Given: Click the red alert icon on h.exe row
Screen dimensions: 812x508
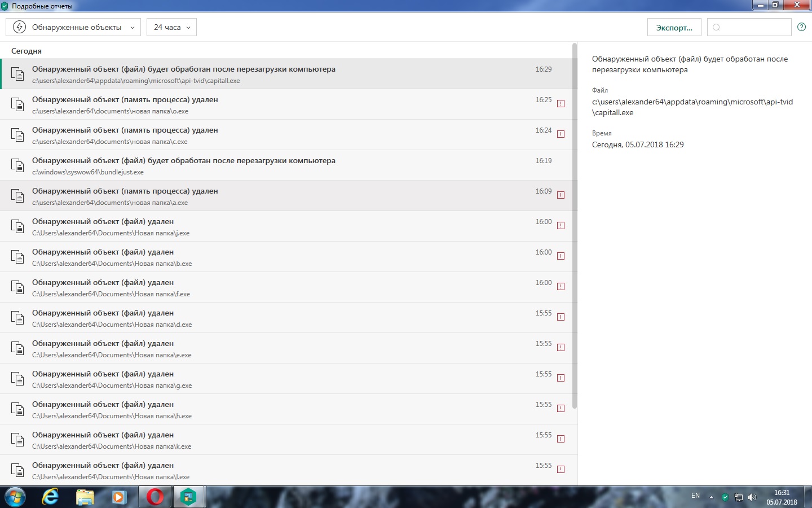Looking at the screenshot, I should (561, 409).
